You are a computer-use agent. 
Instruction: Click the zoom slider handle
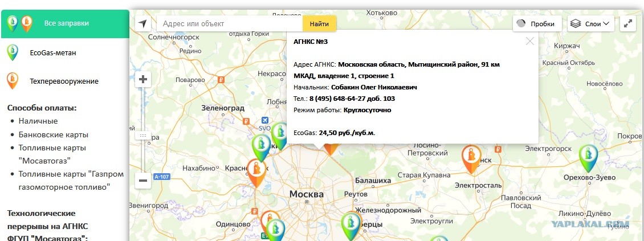[x=143, y=135]
